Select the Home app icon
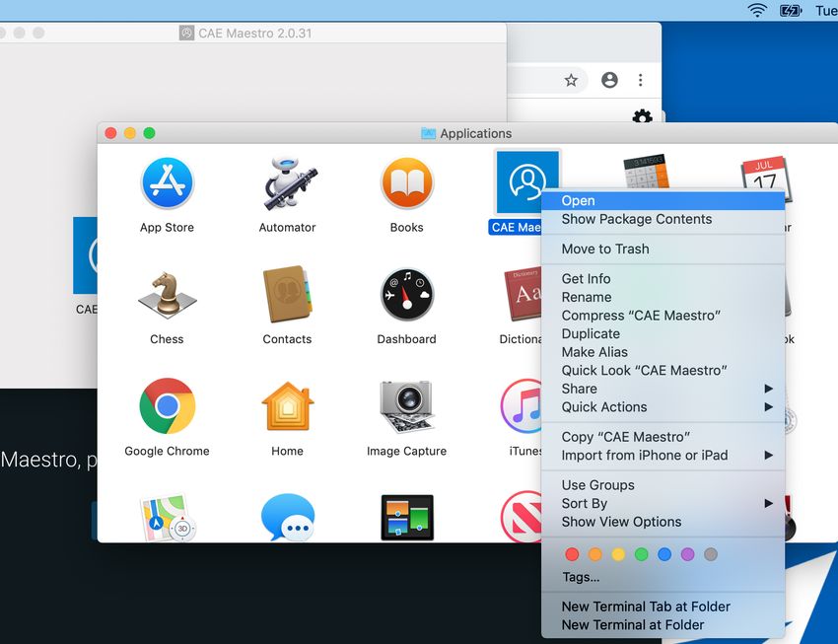This screenshot has height=644, width=838. pyautogui.click(x=288, y=406)
